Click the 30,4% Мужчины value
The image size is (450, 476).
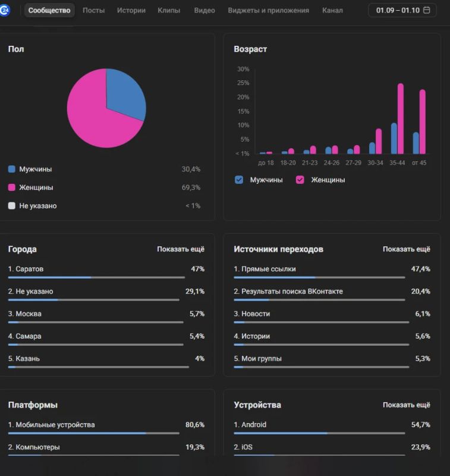191,169
